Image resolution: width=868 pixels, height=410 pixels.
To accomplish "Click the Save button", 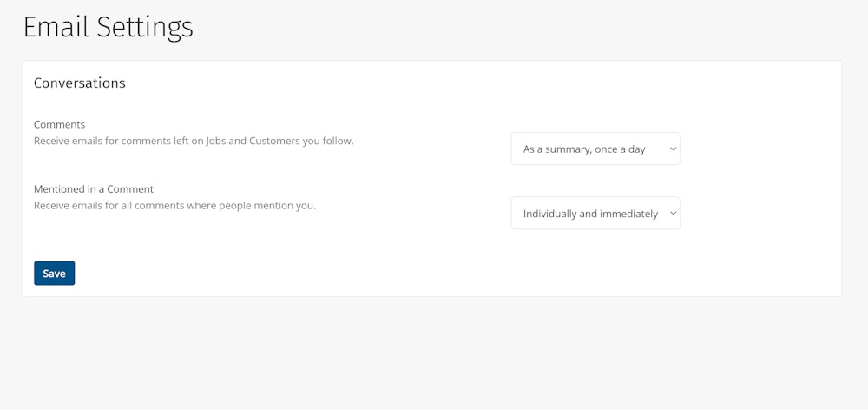I will (x=54, y=273).
